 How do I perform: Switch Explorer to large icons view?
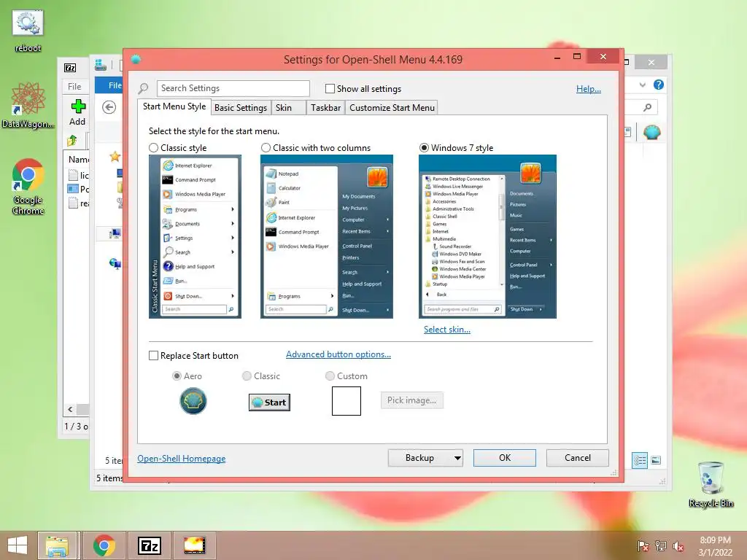pos(656,460)
